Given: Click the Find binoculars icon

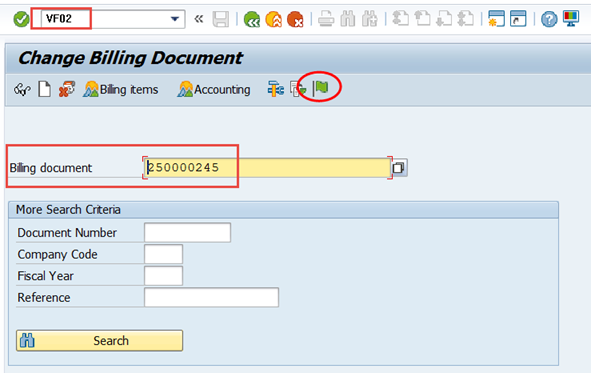Looking at the screenshot, I should pyautogui.click(x=348, y=19).
